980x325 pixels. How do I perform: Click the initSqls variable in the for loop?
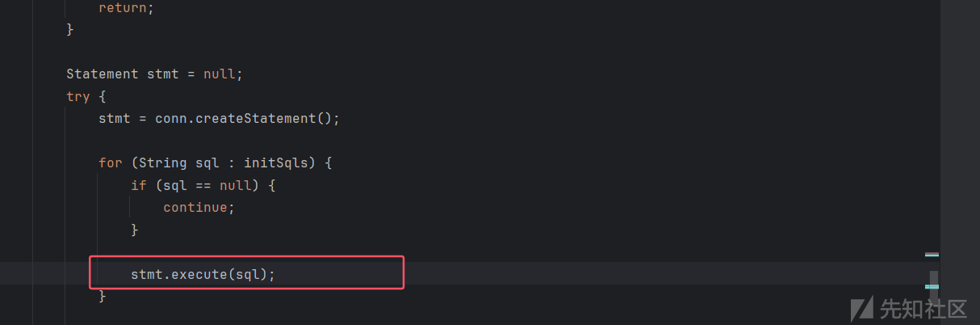coord(276,162)
